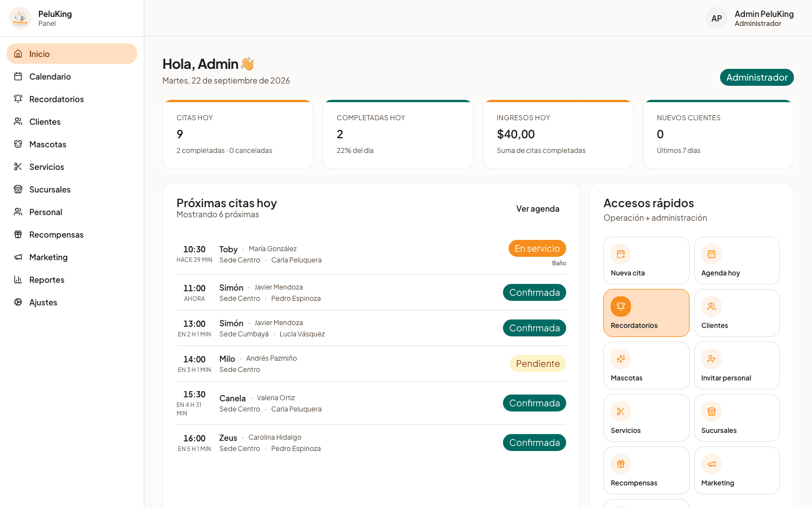The image size is (812, 508).
Task: Open Marketing label in the sidebar menu
Action: tap(48, 257)
